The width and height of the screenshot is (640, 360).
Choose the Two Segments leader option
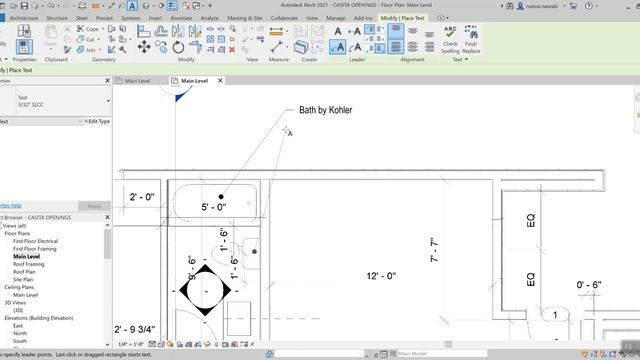[x=338, y=47]
